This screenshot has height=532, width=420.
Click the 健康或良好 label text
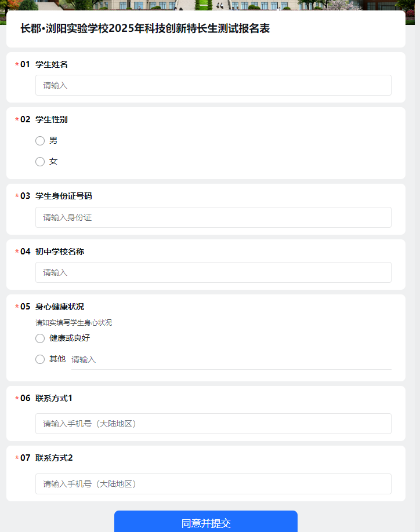coord(70,338)
